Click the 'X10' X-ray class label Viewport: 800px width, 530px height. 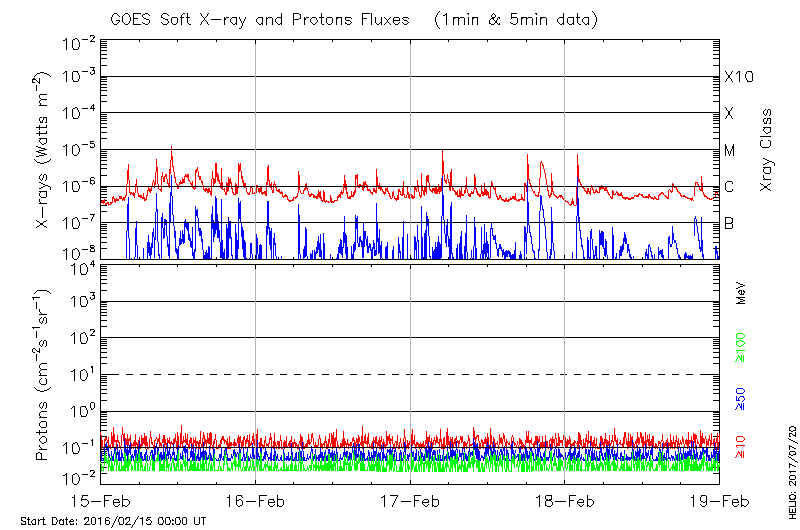(x=738, y=77)
